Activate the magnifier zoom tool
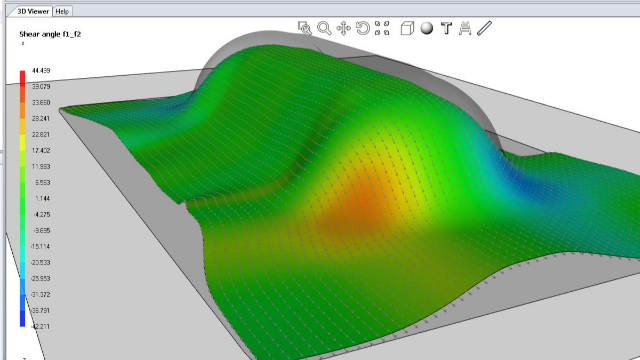This screenshot has width=640, height=360. tap(324, 28)
